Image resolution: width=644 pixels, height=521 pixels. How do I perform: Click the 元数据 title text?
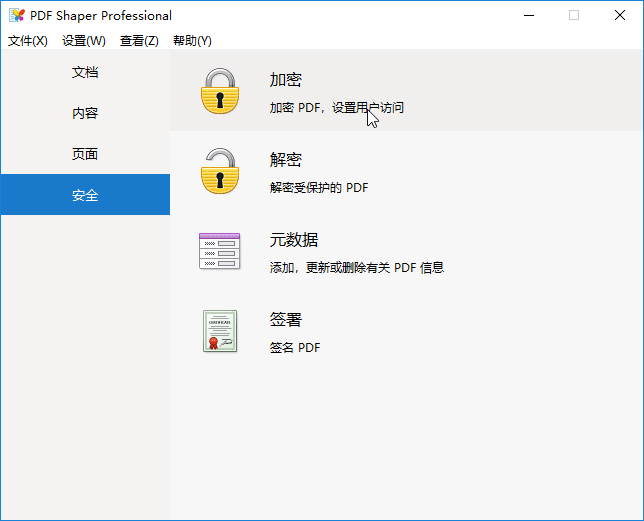(x=294, y=240)
